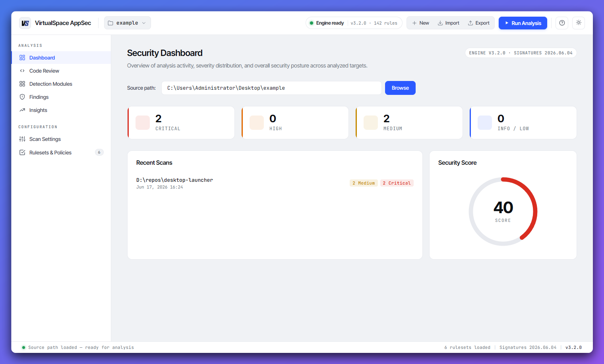Viewport: 604px width, 364px height.
Task: Click the Rulesets & Policies checkbox icon
Action: tap(22, 152)
